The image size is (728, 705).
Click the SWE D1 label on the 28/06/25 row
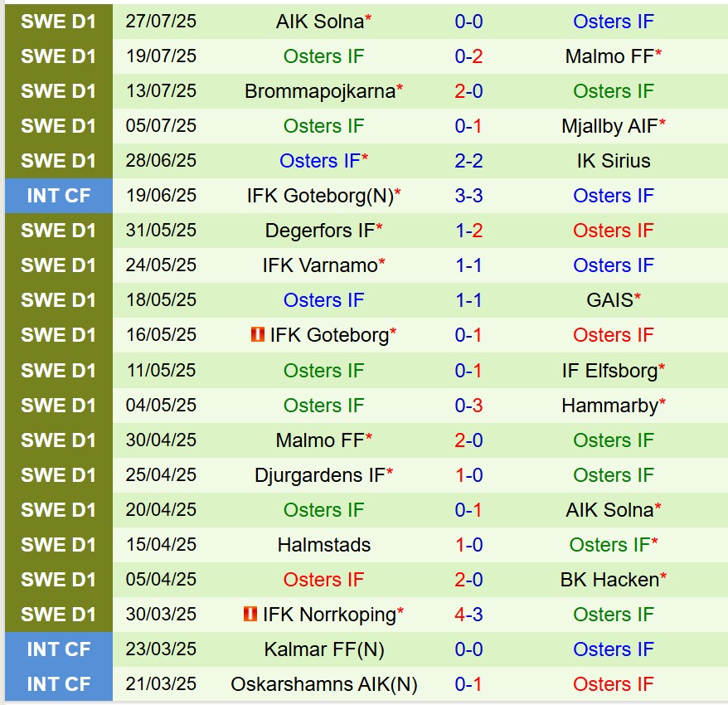[58, 161]
